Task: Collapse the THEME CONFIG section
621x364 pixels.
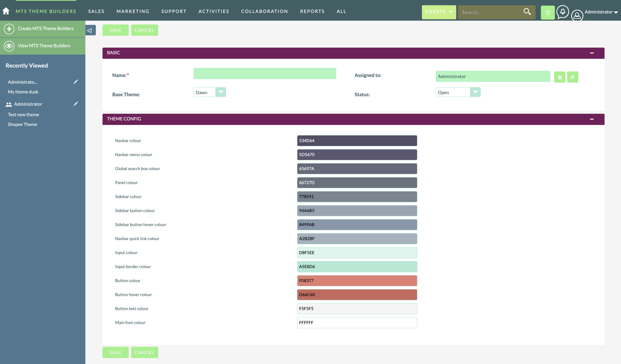Action: coord(592,118)
